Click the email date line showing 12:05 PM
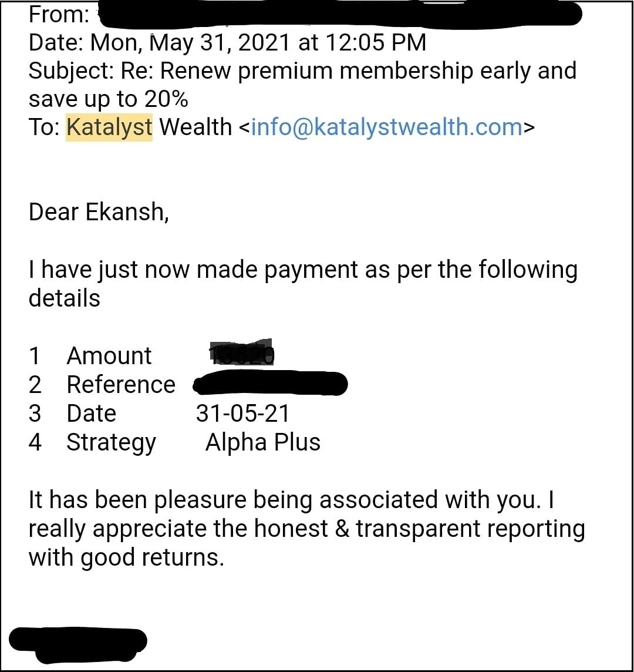 pyautogui.click(x=227, y=42)
